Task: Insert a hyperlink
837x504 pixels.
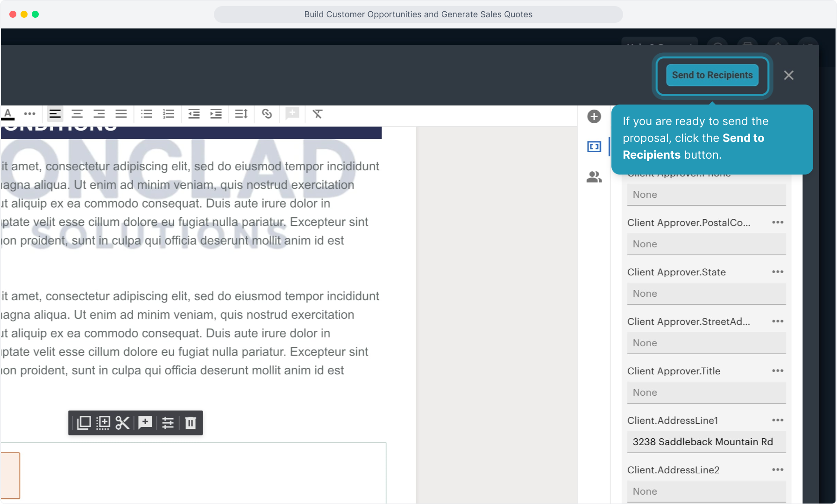Action: 267,114
